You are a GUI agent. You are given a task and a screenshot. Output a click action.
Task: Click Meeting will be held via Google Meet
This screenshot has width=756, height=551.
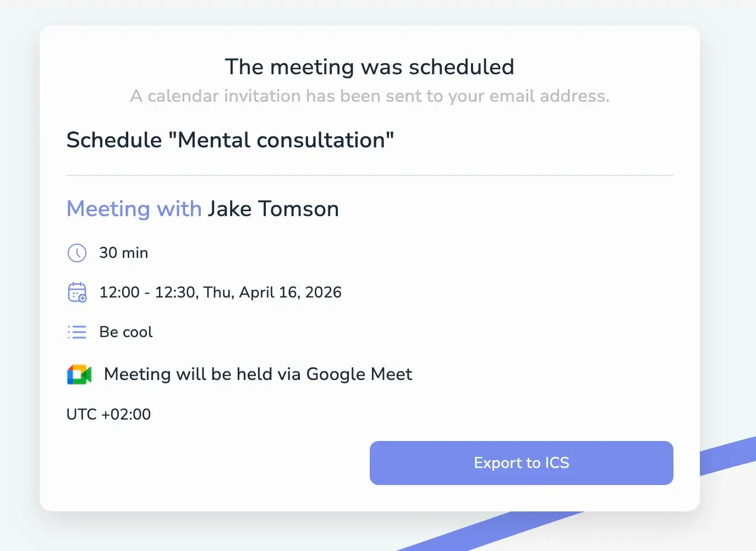pyautogui.click(x=258, y=374)
